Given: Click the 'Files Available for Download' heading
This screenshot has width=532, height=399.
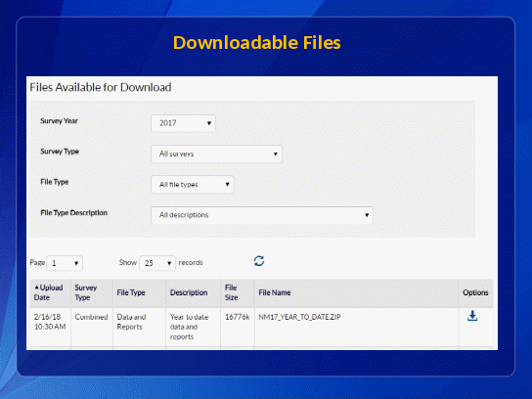Looking at the screenshot, I should [x=101, y=88].
